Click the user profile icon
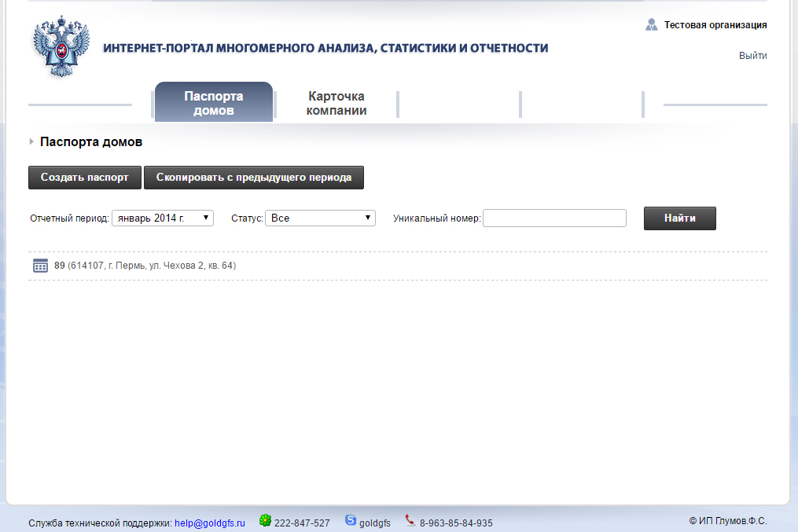This screenshot has height=532, width=798. point(651,25)
